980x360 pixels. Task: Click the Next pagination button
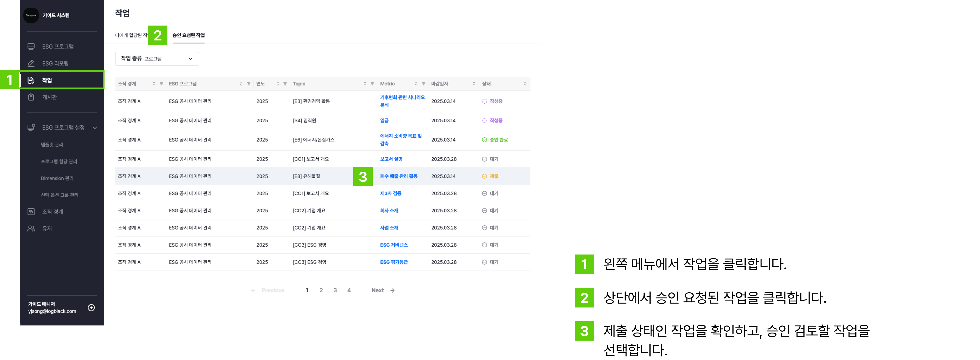click(x=383, y=290)
